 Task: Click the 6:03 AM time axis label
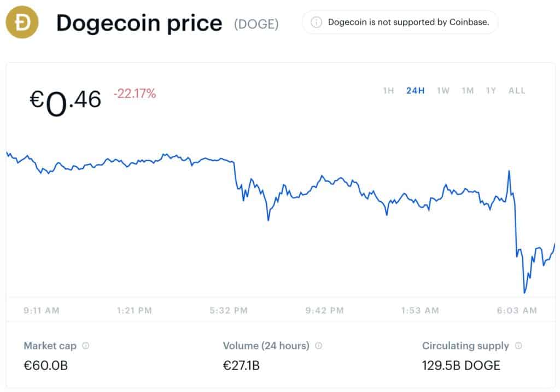pyautogui.click(x=517, y=311)
